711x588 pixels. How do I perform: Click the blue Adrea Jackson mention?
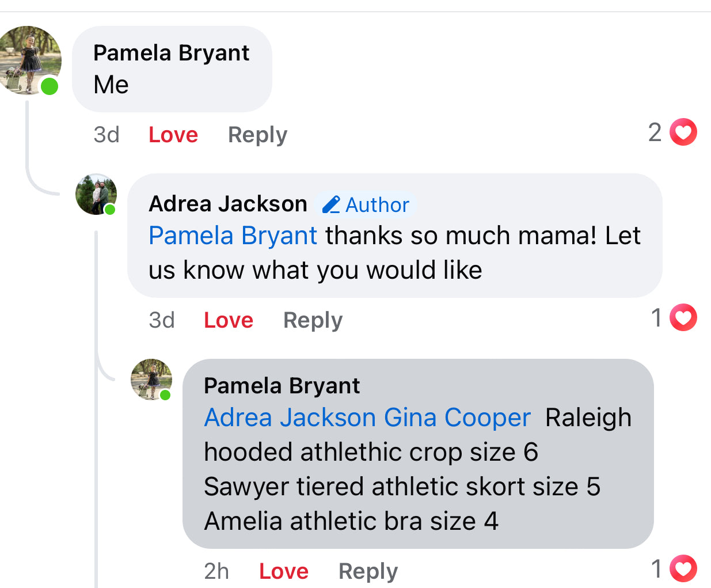pos(290,418)
